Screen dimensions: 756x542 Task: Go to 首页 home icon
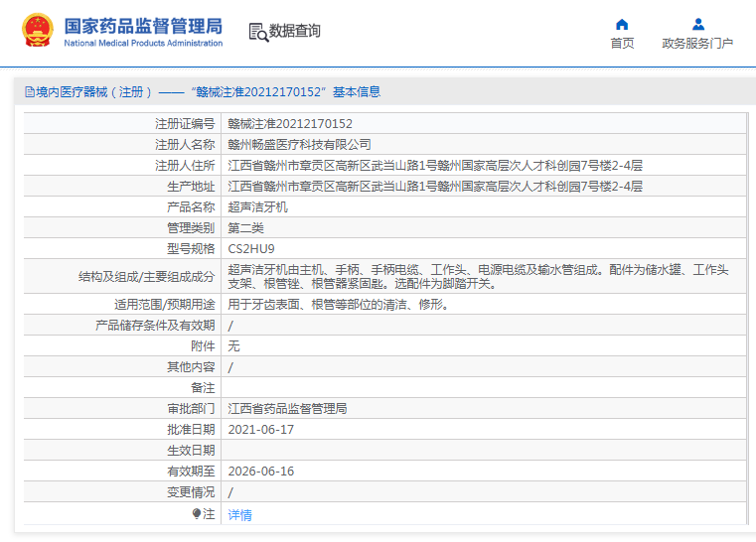point(622,24)
